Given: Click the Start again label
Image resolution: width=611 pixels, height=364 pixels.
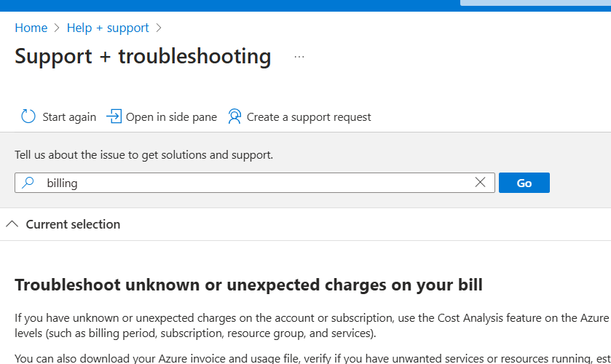Looking at the screenshot, I should point(69,117).
